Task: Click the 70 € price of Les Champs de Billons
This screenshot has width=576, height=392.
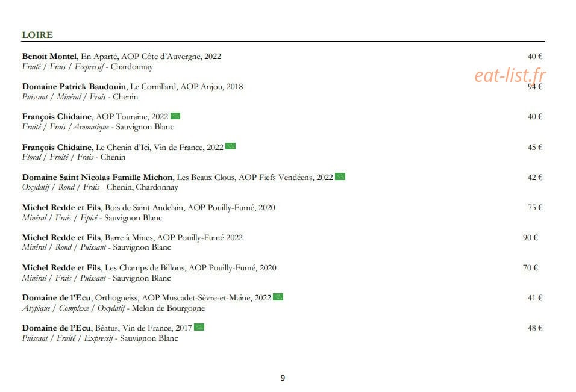Action: [x=530, y=267]
